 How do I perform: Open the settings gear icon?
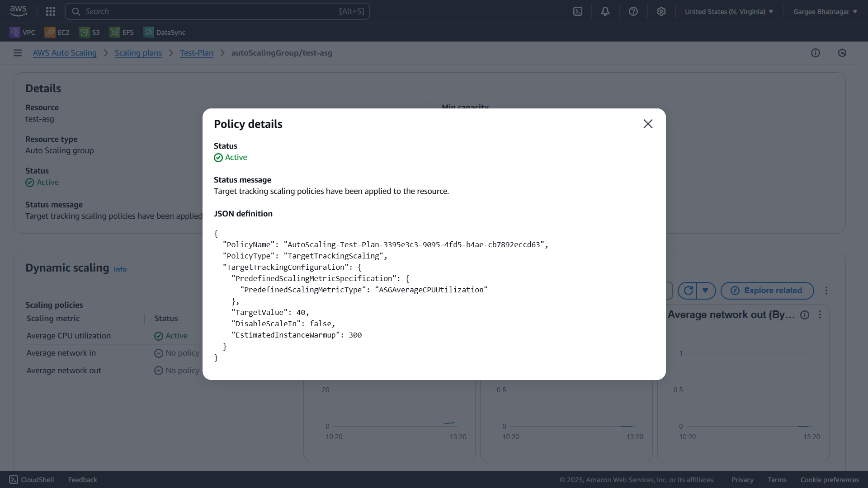[x=661, y=11]
